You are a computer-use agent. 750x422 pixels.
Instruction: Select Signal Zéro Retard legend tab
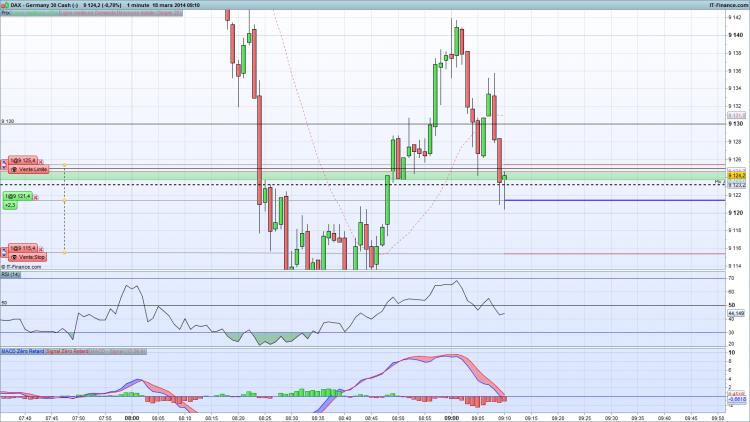(x=67, y=351)
